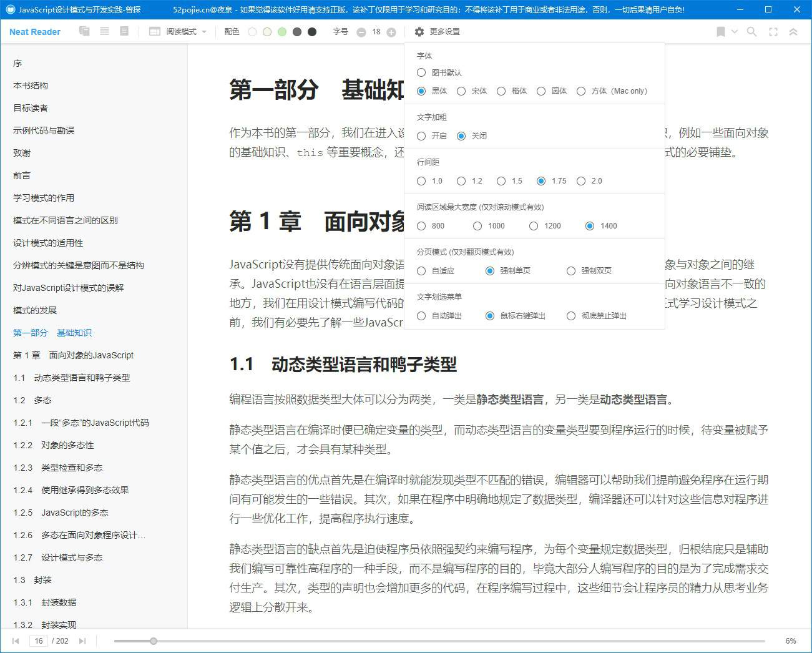Decrease font size with minus icon
The height and width of the screenshot is (653, 812).
coord(361,32)
